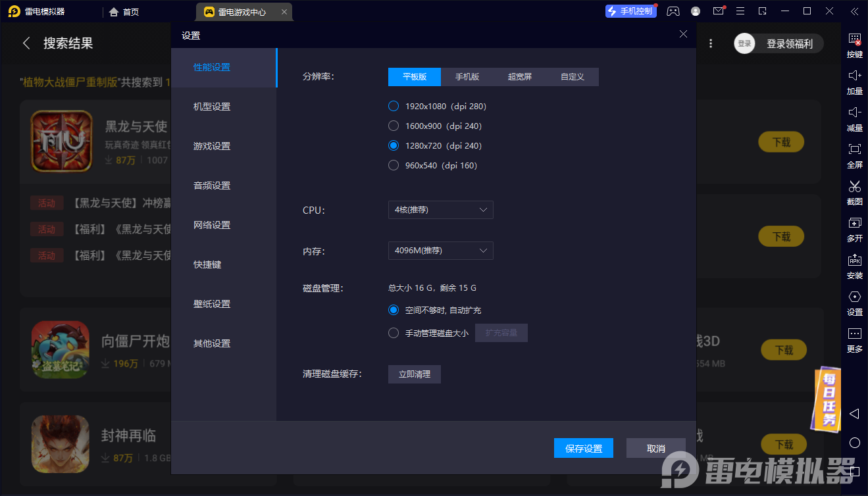This screenshot has height=496, width=868.
Task: Choose the 960x540 (dpi 160) option
Action: tap(394, 165)
